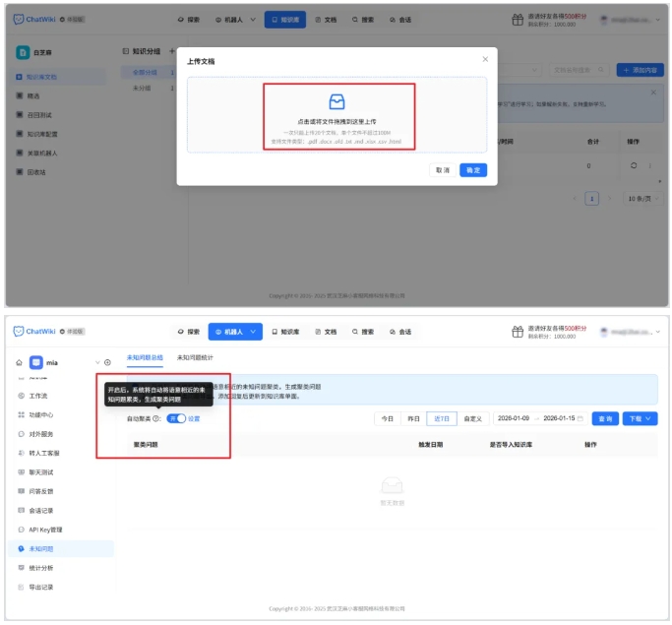The image size is (672, 625).
Task: Toggle the 自动聚类 switch
Action: click(176, 418)
